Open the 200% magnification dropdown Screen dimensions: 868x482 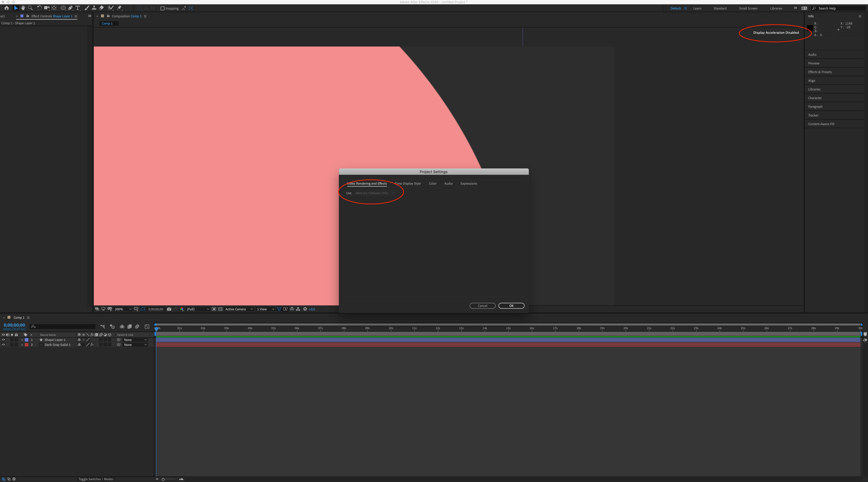point(123,309)
